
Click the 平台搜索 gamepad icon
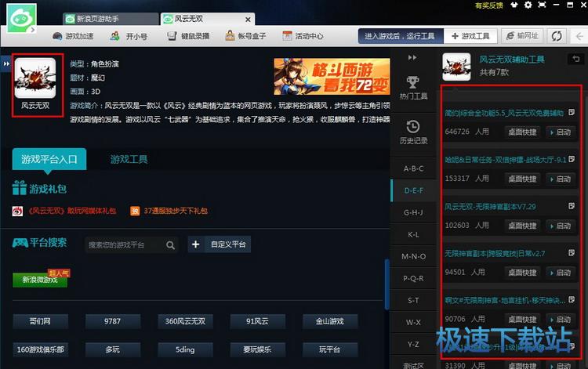20,243
